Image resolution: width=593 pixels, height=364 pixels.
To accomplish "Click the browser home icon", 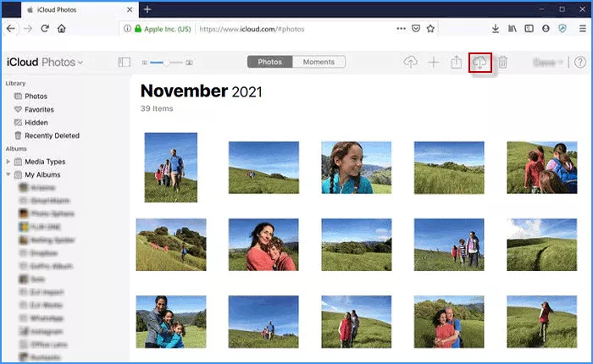I will click(x=61, y=28).
